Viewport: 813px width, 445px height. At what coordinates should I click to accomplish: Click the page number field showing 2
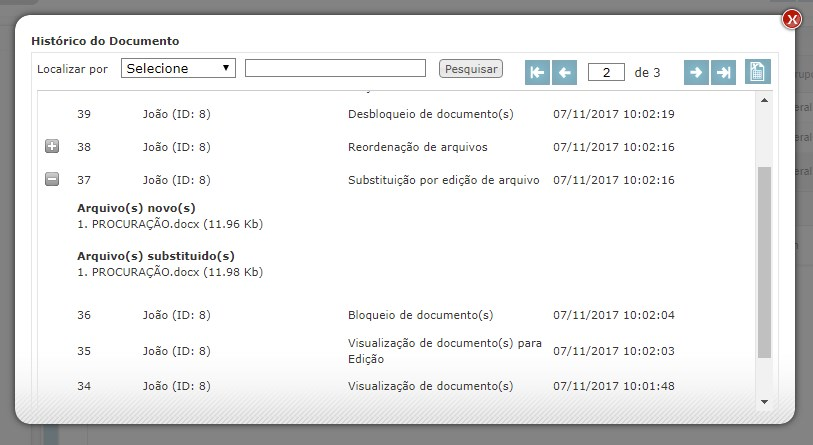point(606,73)
